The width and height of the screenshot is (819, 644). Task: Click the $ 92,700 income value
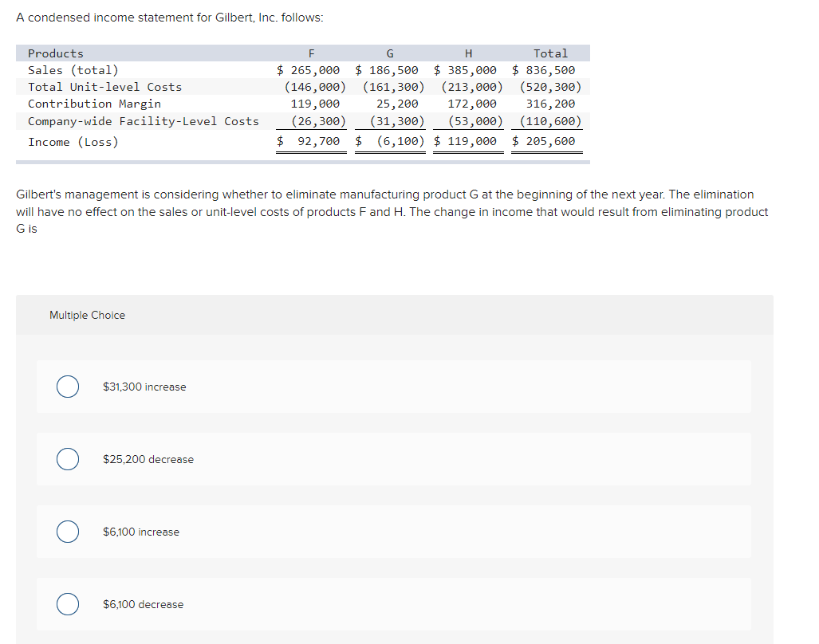pos(308,141)
